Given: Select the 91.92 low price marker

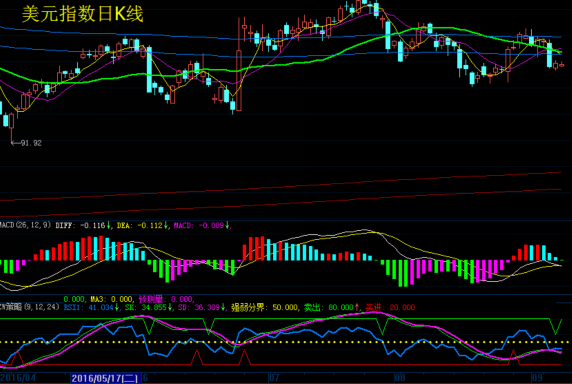Looking at the screenshot, I should click(27, 143).
